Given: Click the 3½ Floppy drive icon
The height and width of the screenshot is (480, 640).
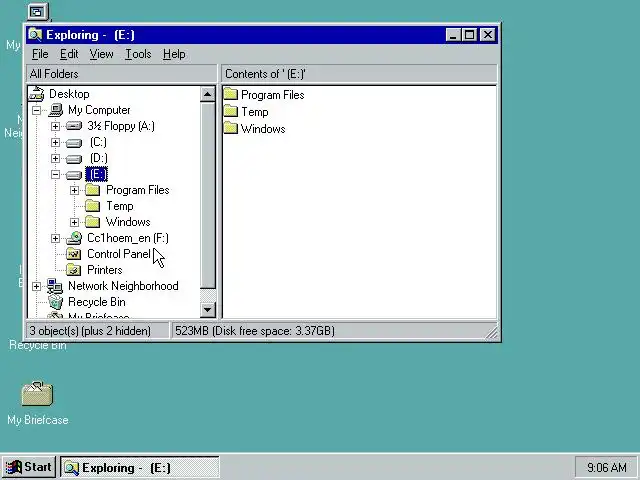Looking at the screenshot, I should (x=74, y=126).
